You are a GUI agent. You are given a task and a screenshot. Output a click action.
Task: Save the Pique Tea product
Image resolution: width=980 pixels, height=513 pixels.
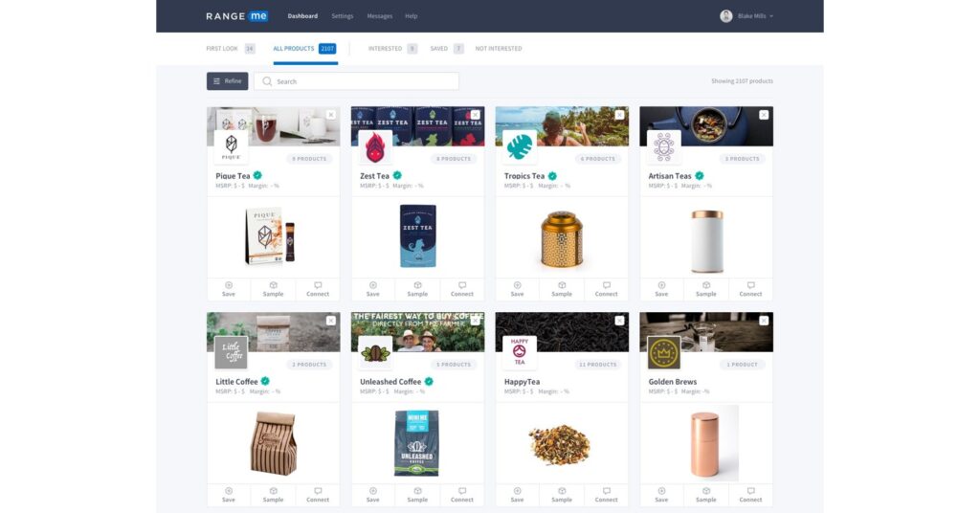229,289
